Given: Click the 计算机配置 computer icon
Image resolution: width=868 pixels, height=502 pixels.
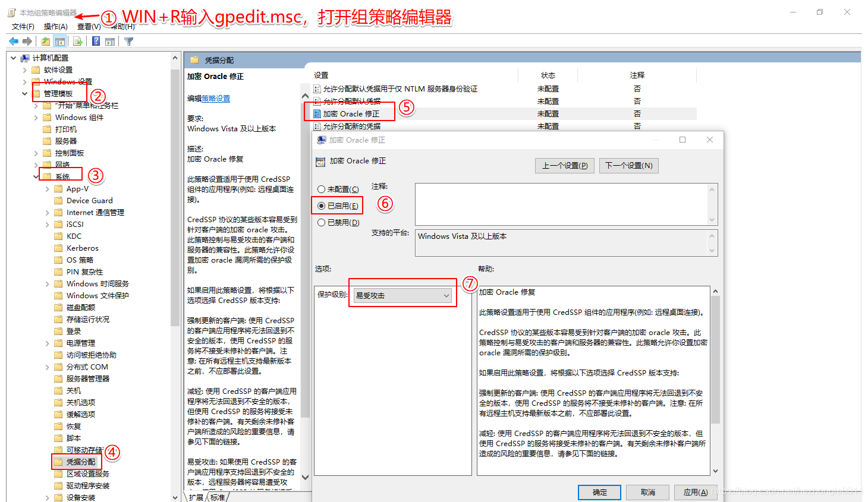Looking at the screenshot, I should [x=25, y=58].
